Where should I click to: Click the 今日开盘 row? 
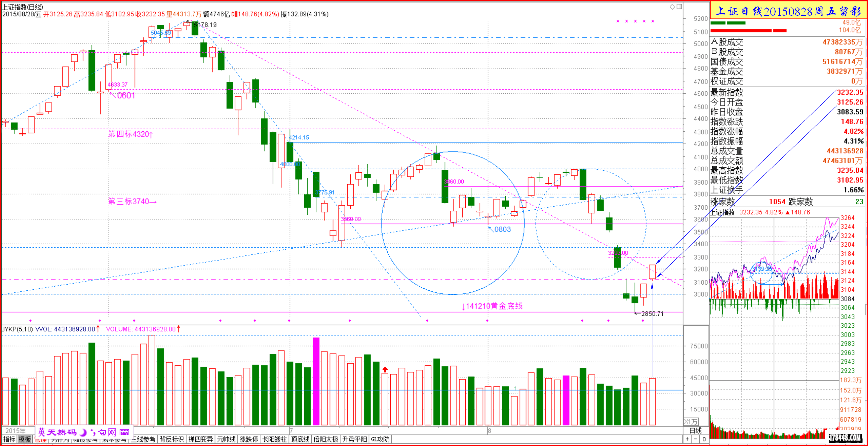coord(787,102)
